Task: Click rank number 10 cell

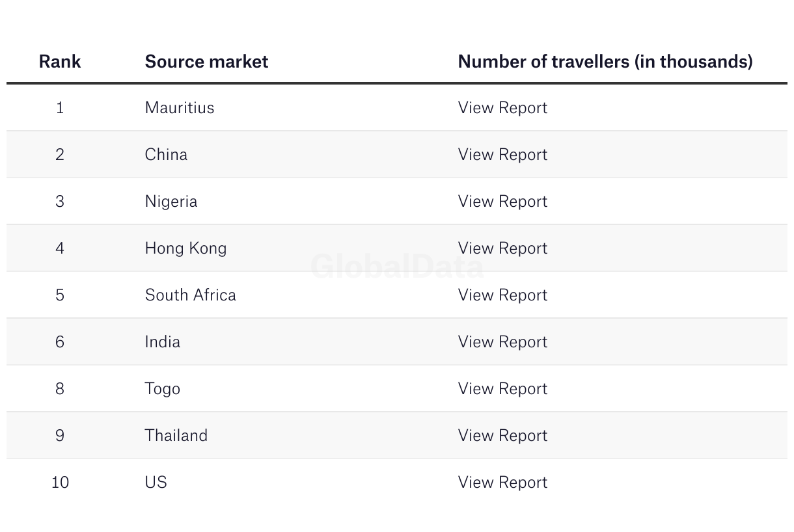Action: (x=60, y=482)
